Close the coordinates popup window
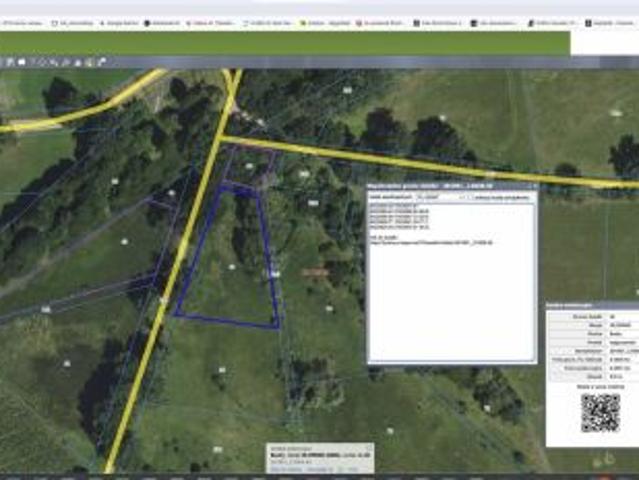 pyautogui.click(x=535, y=186)
